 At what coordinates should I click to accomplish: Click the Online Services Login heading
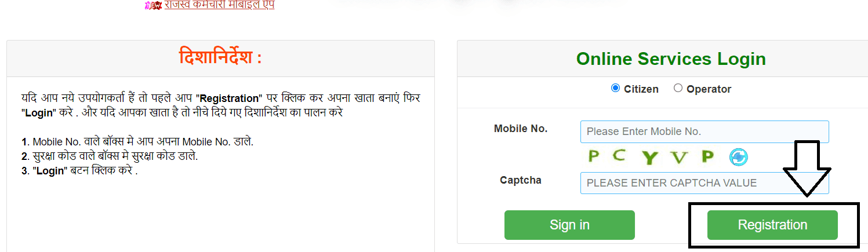click(670, 59)
